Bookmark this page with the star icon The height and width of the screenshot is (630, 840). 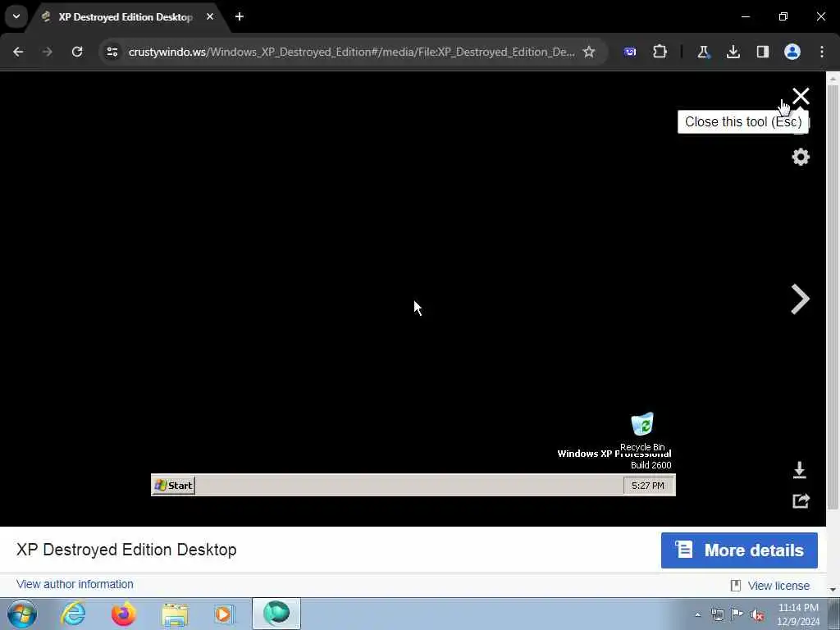click(589, 52)
